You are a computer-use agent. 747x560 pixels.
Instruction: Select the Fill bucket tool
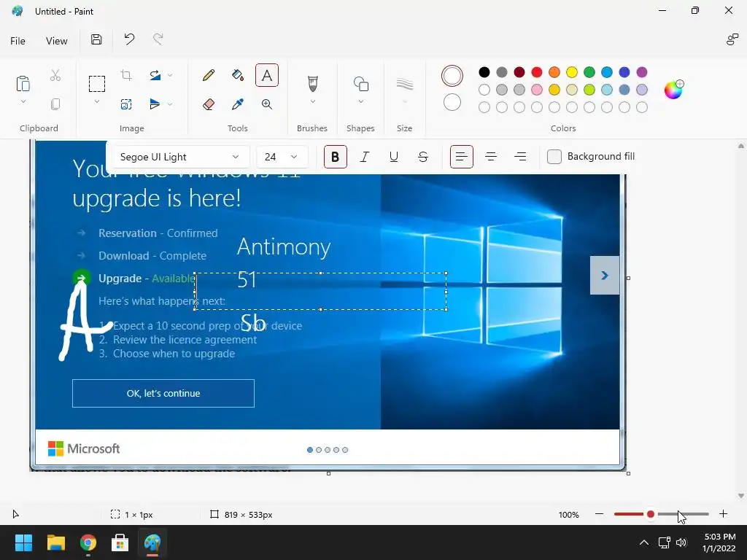238,75
